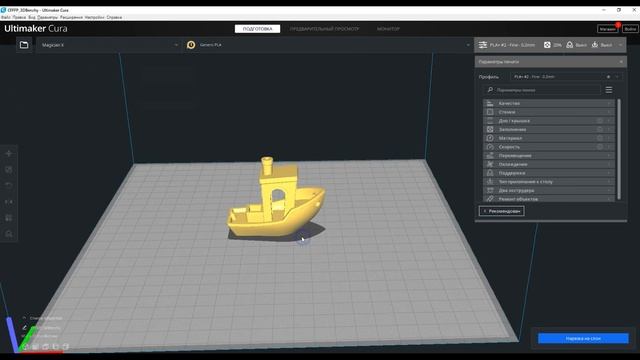Open the Magician X printer selector
This screenshot has height=360, width=640.
point(109,45)
